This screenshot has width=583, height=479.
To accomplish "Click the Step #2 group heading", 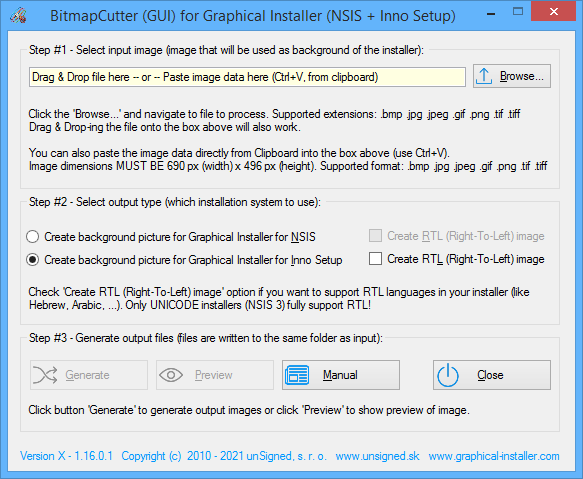I will [175, 202].
